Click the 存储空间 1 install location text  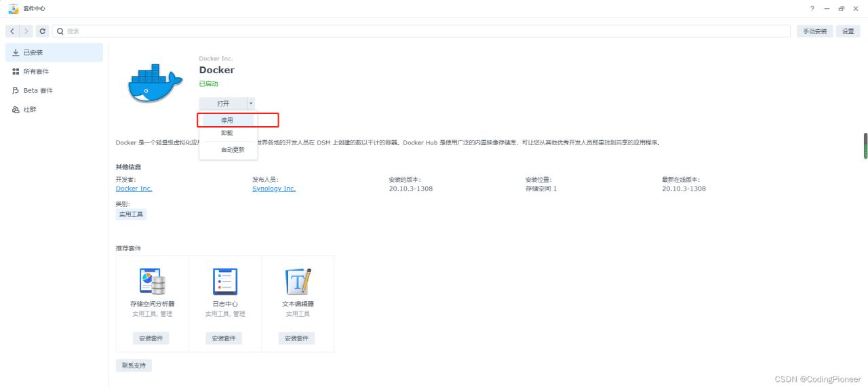tap(541, 189)
